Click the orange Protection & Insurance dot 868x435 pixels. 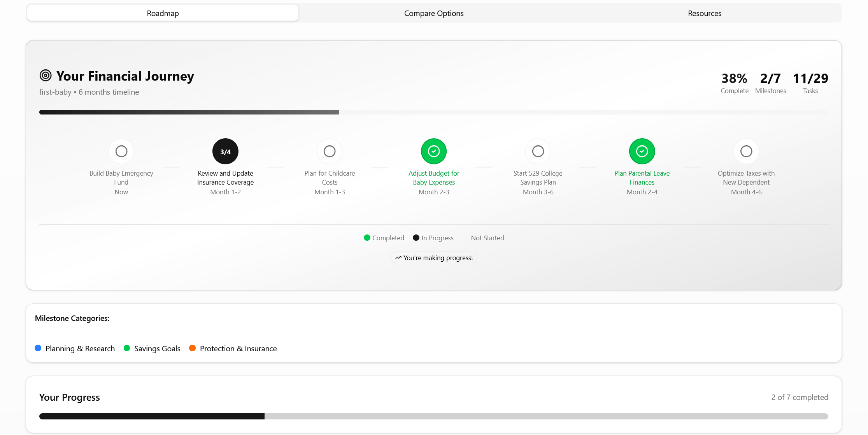(192, 348)
